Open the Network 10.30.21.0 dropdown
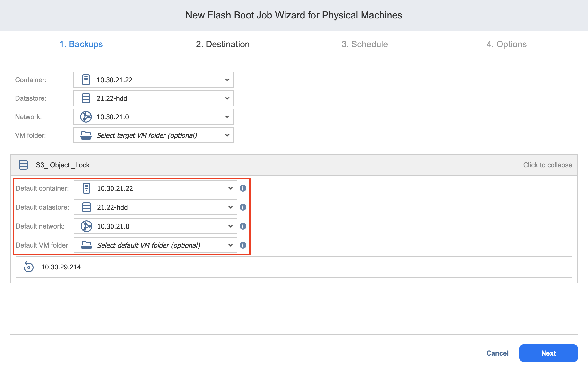The height and width of the screenshot is (374, 588). point(227,117)
